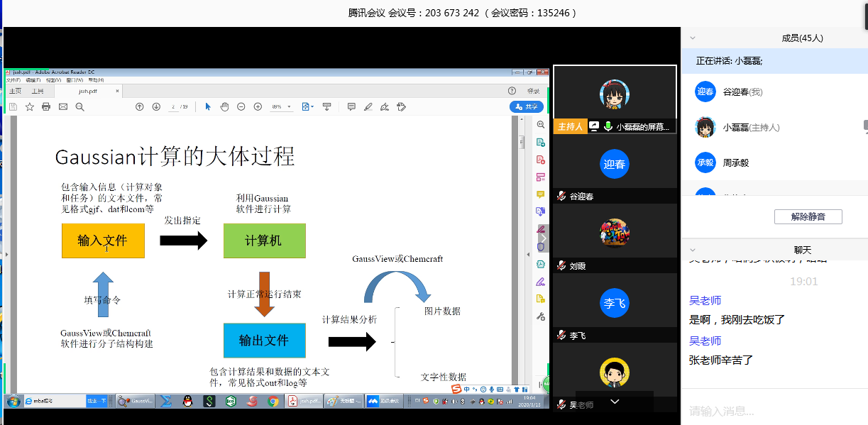Click the print icon in Acrobat toolbar
This screenshot has height=425, width=868.
click(x=46, y=106)
